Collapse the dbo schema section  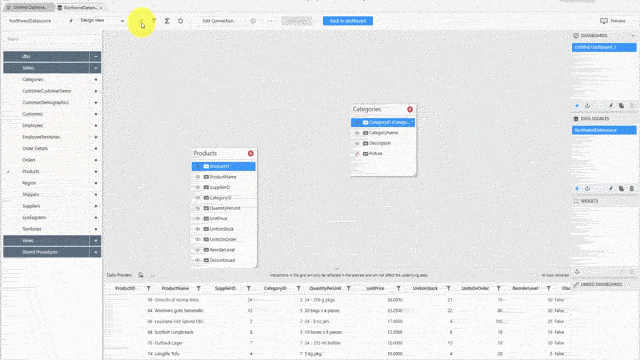click(x=96, y=56)
